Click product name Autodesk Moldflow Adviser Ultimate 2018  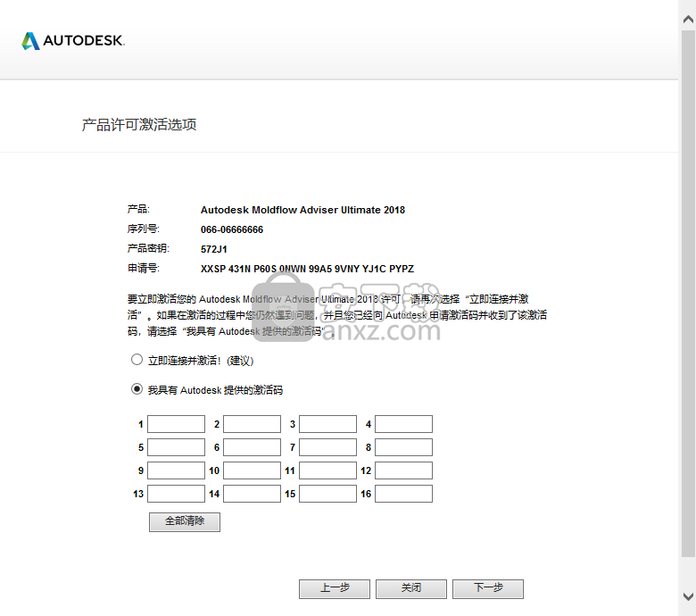point(302,210)
